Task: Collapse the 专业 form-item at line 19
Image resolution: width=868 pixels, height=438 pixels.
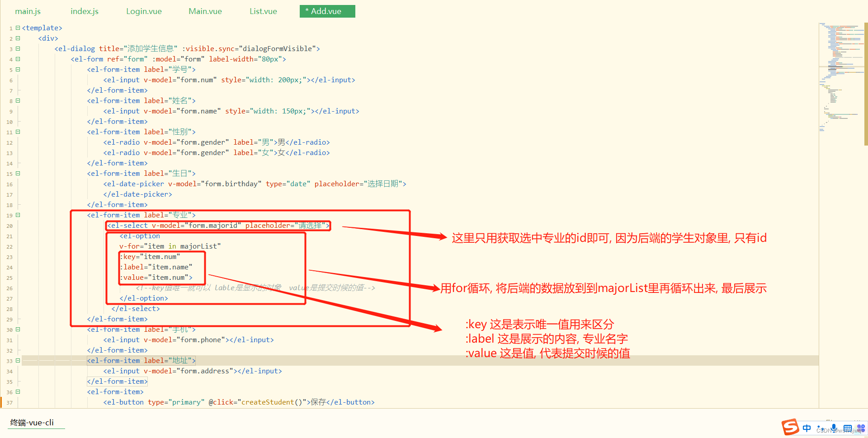Action: pyautogui.click(x=18, y=215)
